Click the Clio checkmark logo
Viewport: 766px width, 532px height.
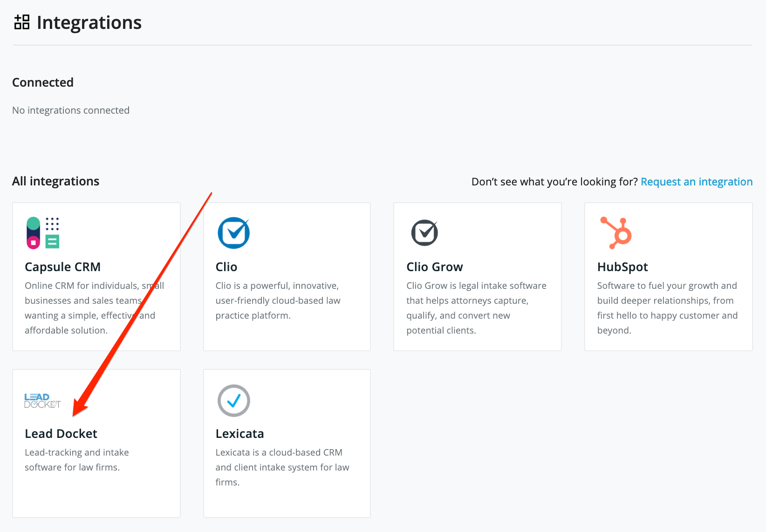point(233,233)
